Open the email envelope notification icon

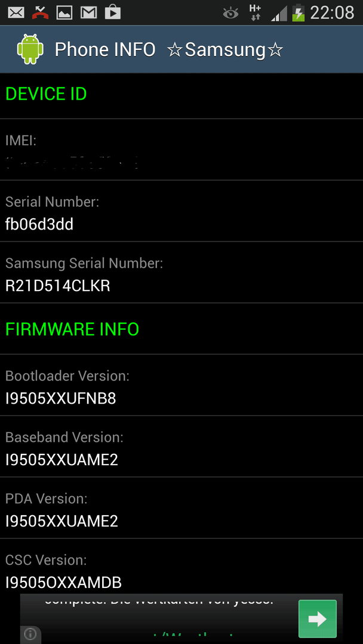[16, 13]
